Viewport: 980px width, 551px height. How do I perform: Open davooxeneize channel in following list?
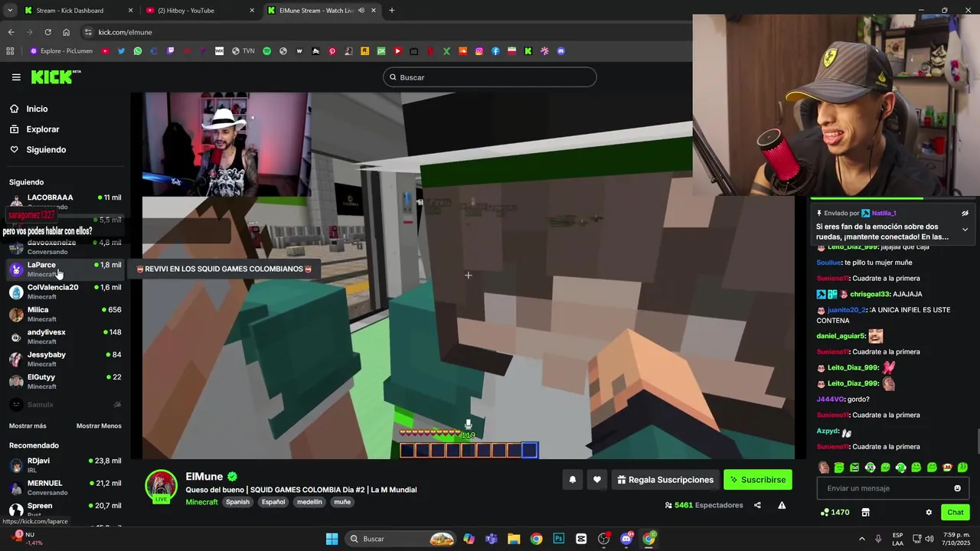65,246
